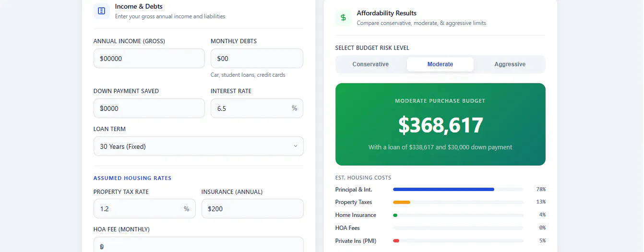Click the Property Taxes orange progress bar

402,203
